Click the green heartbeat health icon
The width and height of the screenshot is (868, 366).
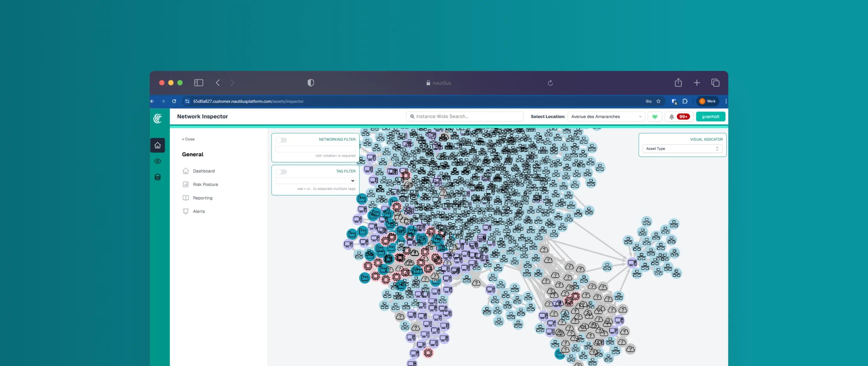[x=654, y=117]
